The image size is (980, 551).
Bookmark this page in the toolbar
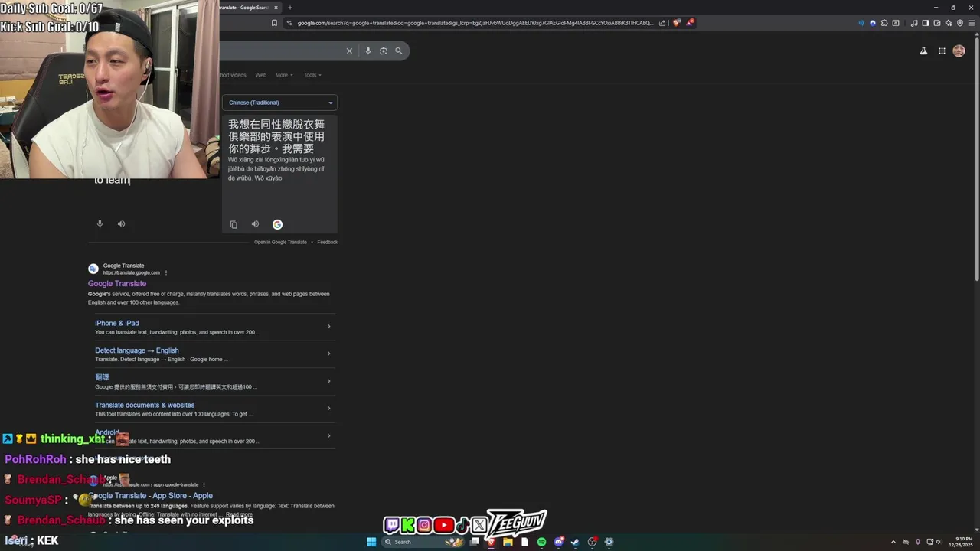point(274,23)
